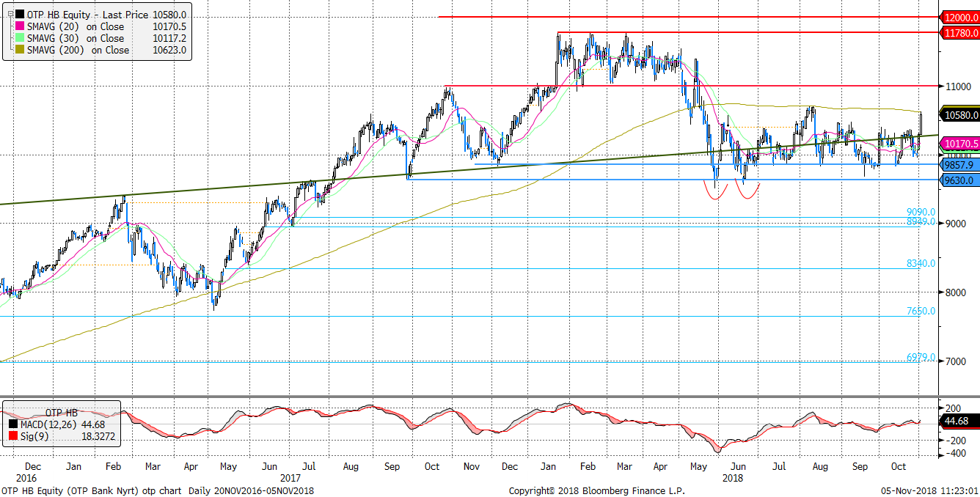Click the black OTP HB Equity color swatch
This screenshot has height=497, width=980.
[x=20, y=15]
